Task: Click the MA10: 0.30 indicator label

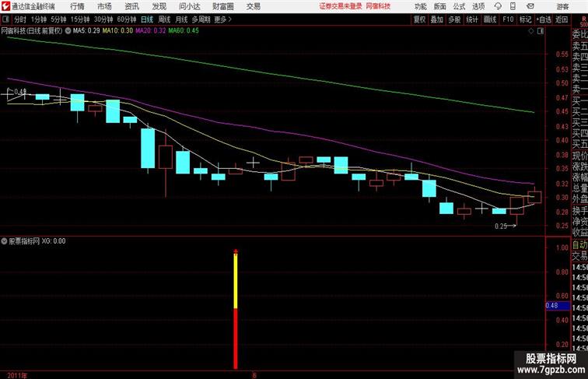Action: click(x=117, y=31)
